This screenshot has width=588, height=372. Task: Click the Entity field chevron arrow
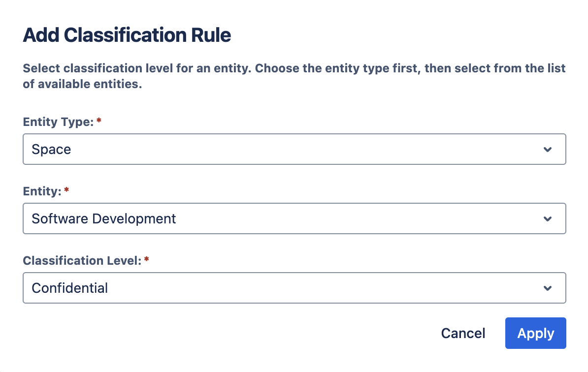(547, 219)
